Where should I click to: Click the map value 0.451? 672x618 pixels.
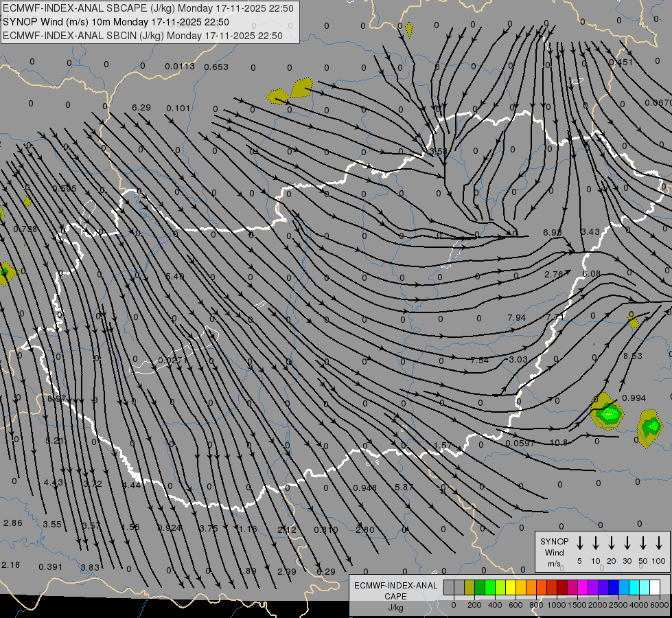621,62
